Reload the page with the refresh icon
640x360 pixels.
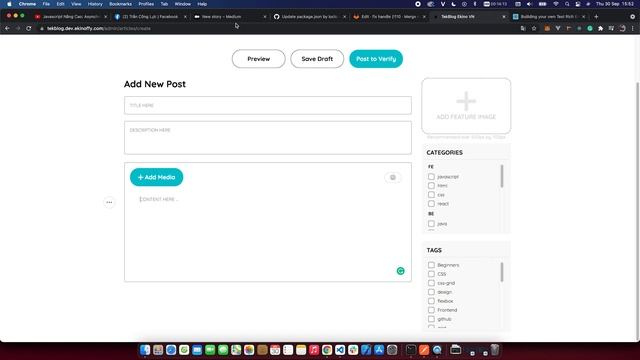coord(29,29)
